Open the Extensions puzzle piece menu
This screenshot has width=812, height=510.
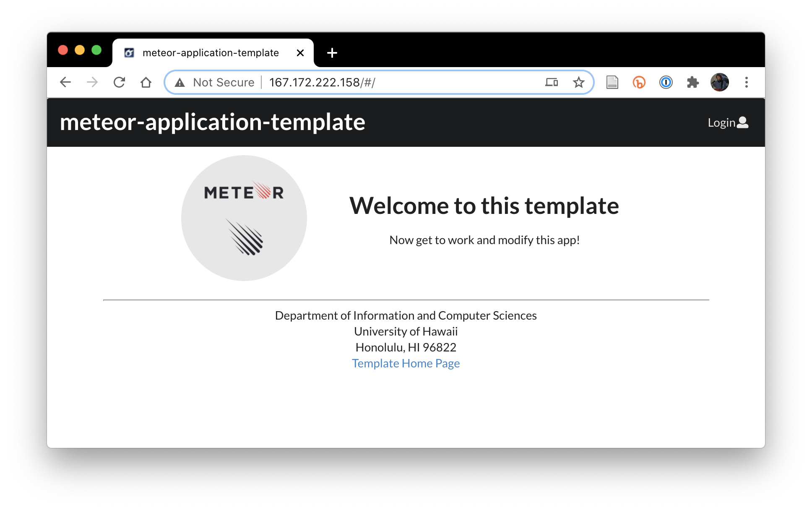(692, 82)
